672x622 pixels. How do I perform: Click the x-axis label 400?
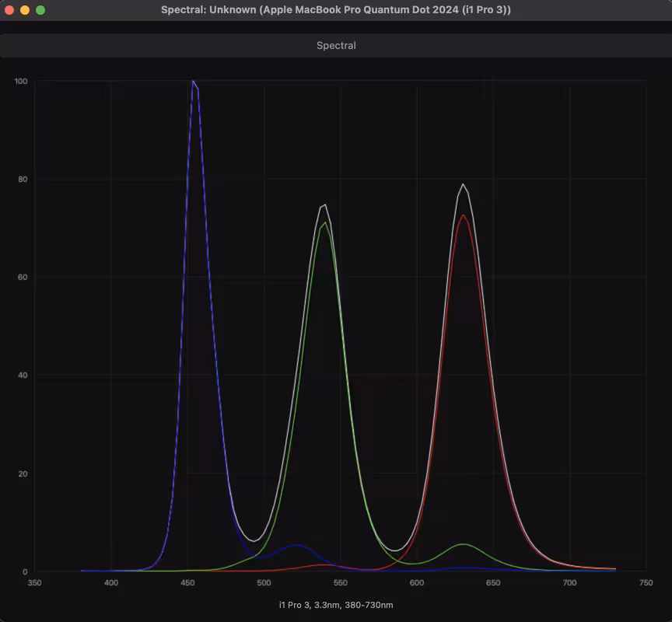(111, 582)
